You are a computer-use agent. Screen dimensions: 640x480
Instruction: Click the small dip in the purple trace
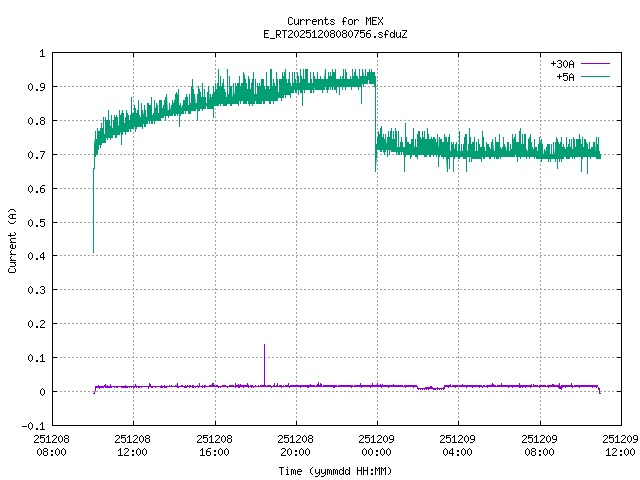click(x=428, y=388)
